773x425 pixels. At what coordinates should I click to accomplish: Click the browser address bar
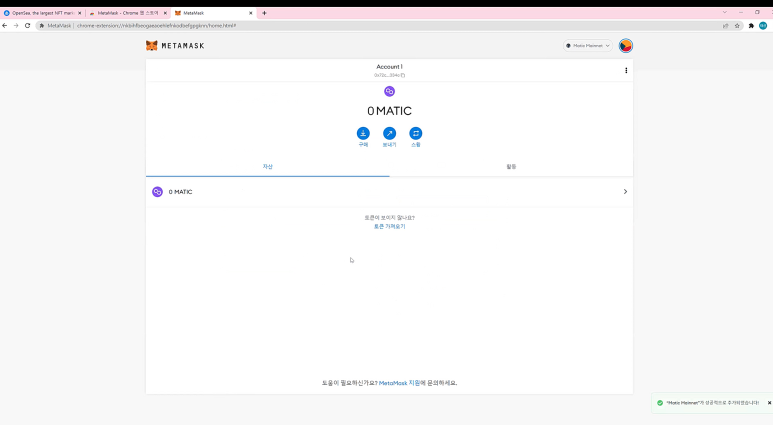[389, 26]
